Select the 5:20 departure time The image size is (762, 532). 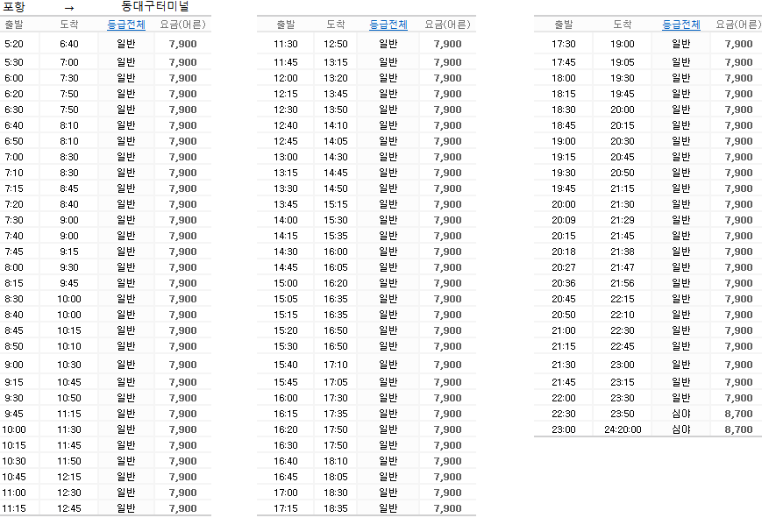pyautogui.click(x=14, y=44)
